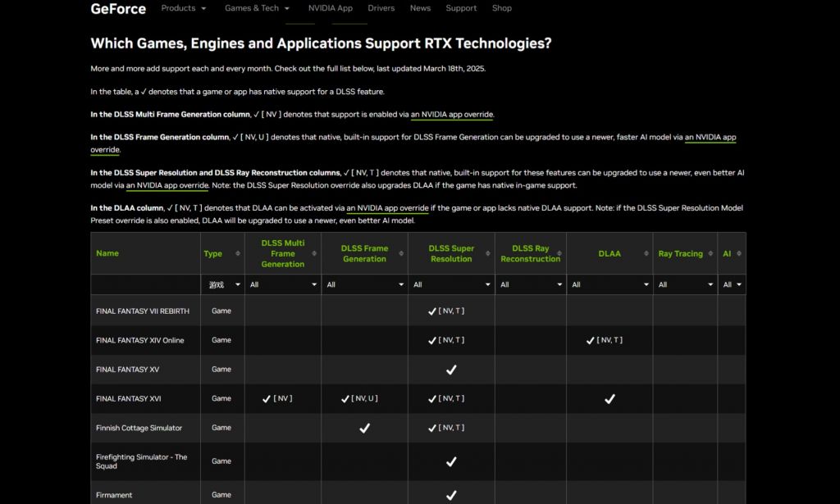Open the Type column filter dropdown
The height and width of the screenshot is (504, 840).
[221, 284]
